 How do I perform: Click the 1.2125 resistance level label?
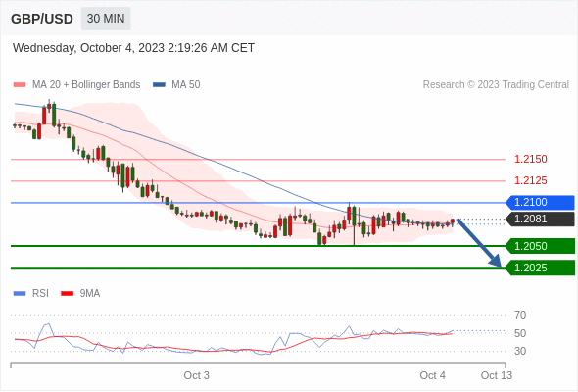click(531, 180)
